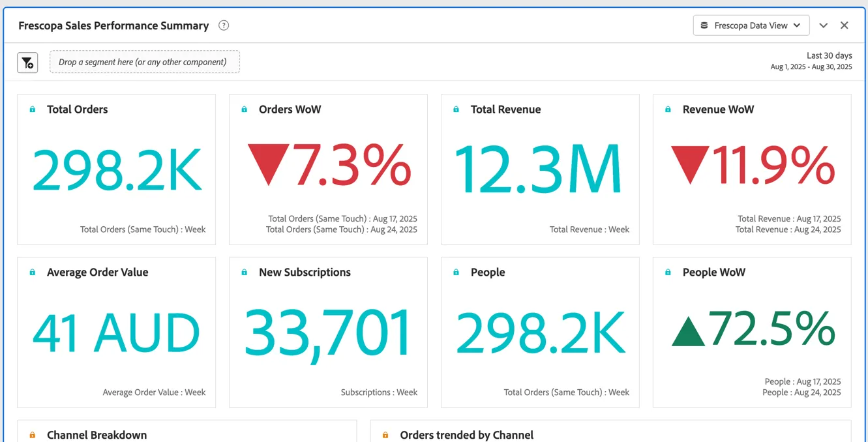
Task: Close the Frescopa Sales Performance Summary panel
Action: pos(845,25)
